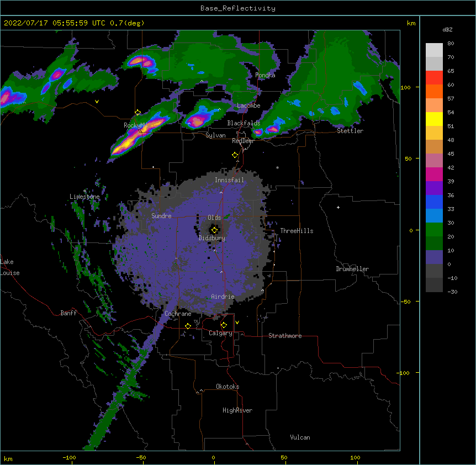Pick the orange 60 dBZ legend swatch
The image size is (476, 465).
tap(434, 91)
